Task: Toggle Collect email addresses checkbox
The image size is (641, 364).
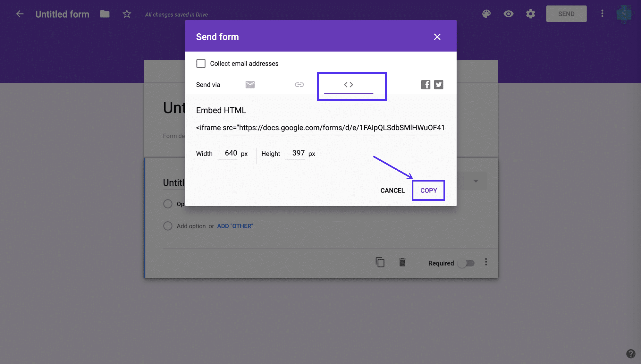Action: click(x=201, y=63)
